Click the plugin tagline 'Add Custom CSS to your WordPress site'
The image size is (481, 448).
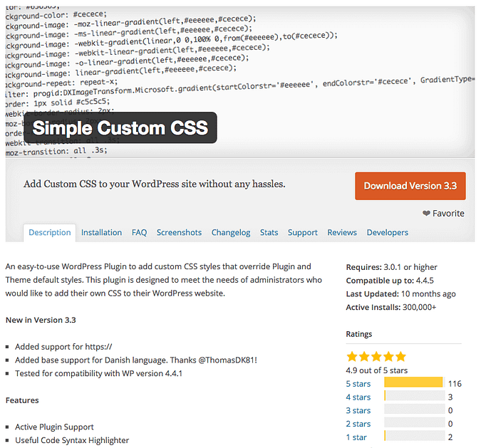click(155, 184)
